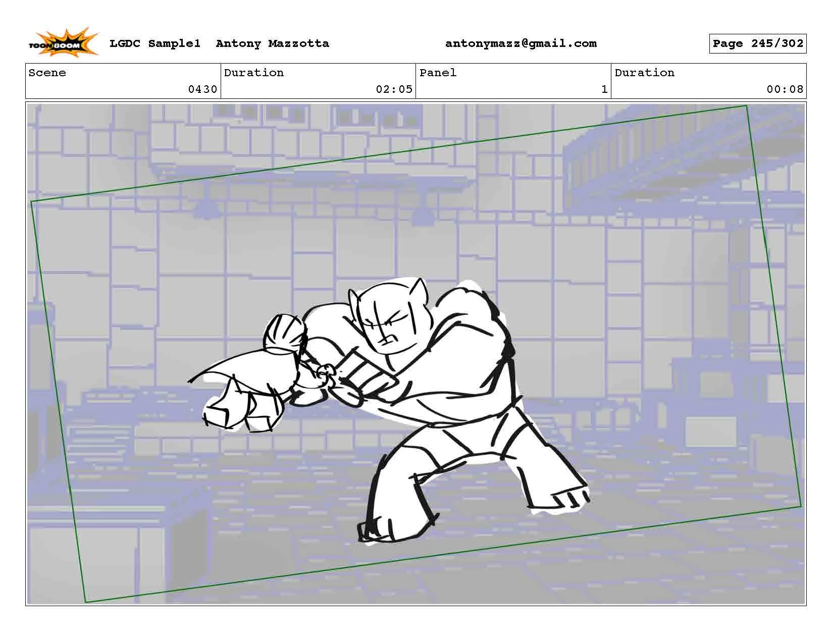Image resolution: width=832 pixels, height=644 pixels.
Task: Select the Panel label cell
Action: coord(513,81)
